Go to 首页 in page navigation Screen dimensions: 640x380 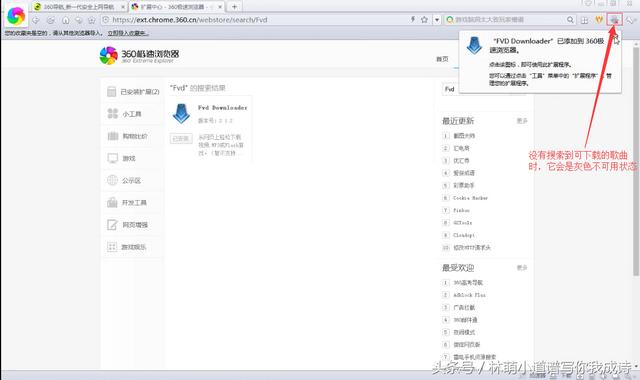click(442, 59)
